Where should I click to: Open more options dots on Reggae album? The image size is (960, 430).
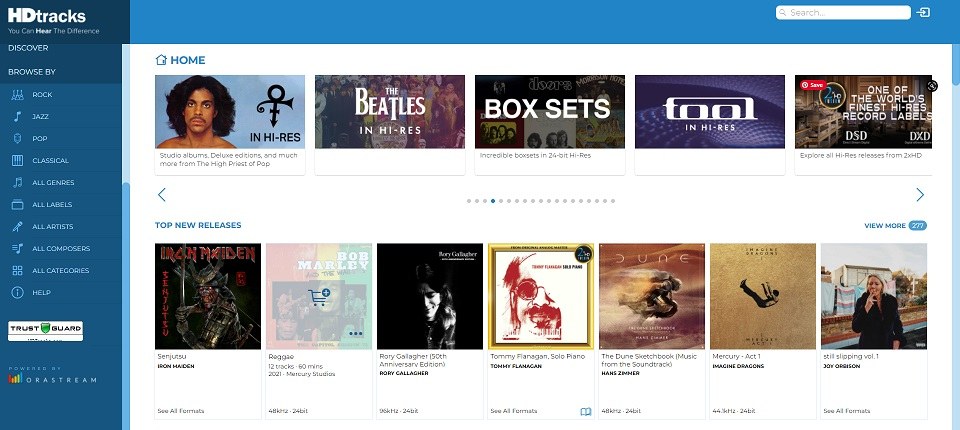[x=356, y=334]
